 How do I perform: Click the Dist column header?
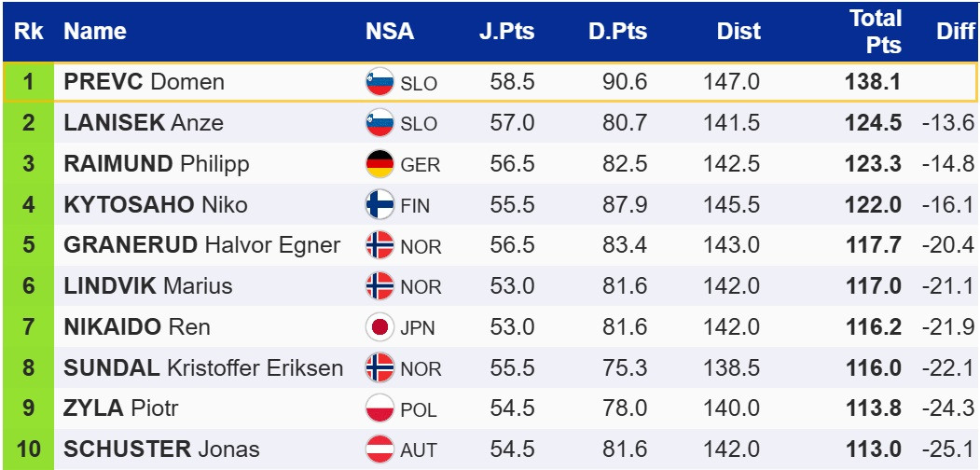click(738, 31)
